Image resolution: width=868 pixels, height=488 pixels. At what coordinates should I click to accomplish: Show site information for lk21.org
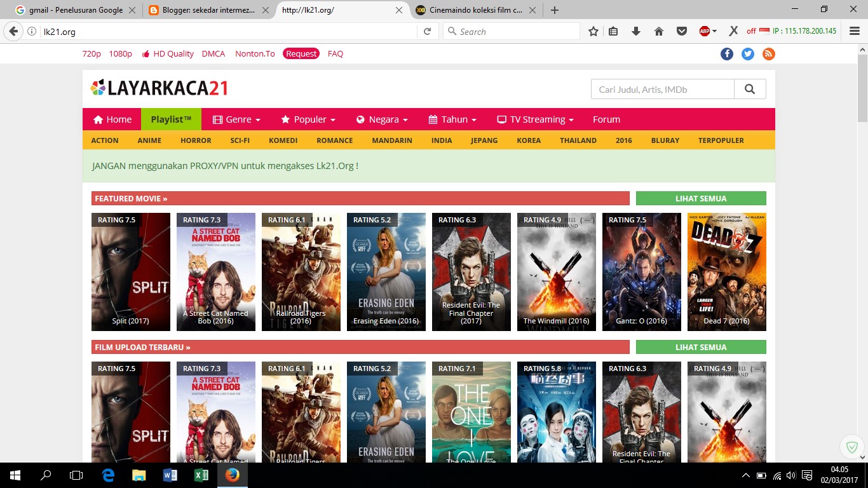coord(32,31)
